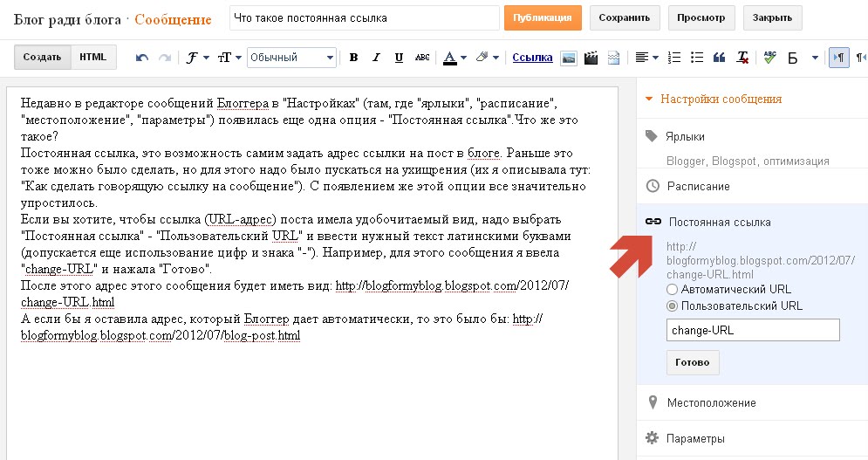Image resolution: width=868 pixels, height=460 pixels.
Task: Apply italic formatting
Action: tap(376, 58)
